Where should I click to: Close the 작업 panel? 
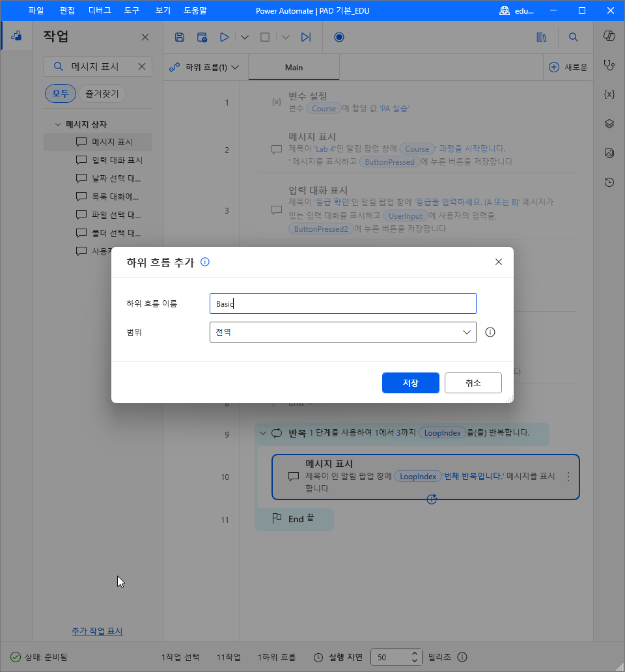145,37
